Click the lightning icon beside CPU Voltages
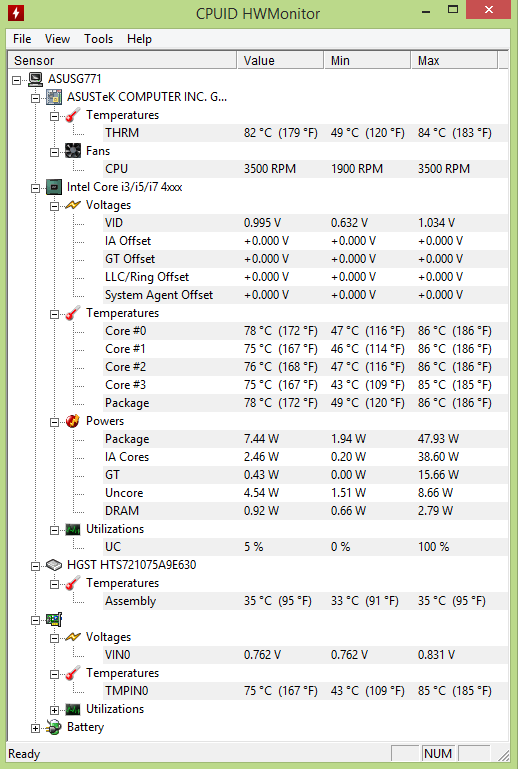The height and width of the screenshot is (769, 518). [73, 205]
